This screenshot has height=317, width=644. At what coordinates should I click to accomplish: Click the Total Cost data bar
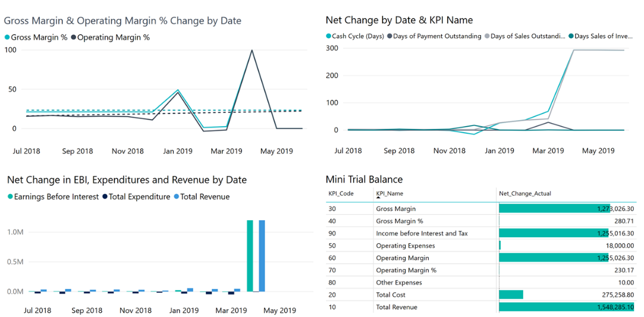point(511,295)
